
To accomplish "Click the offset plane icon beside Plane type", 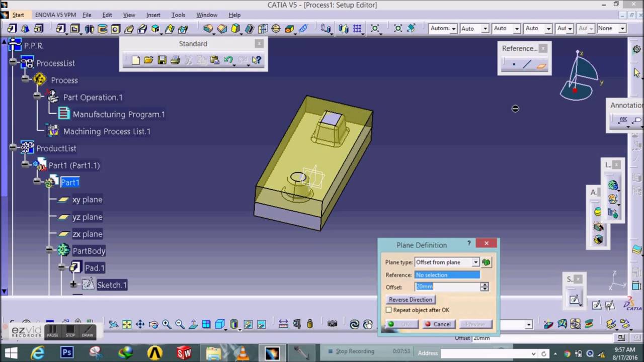I will (487, 262).
